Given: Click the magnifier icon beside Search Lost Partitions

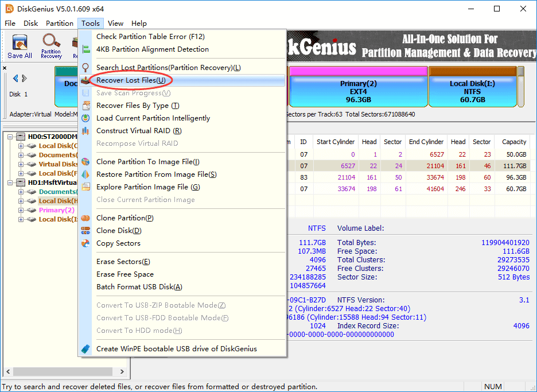Looking at the screenshot, I should click(x=85, y=68).
